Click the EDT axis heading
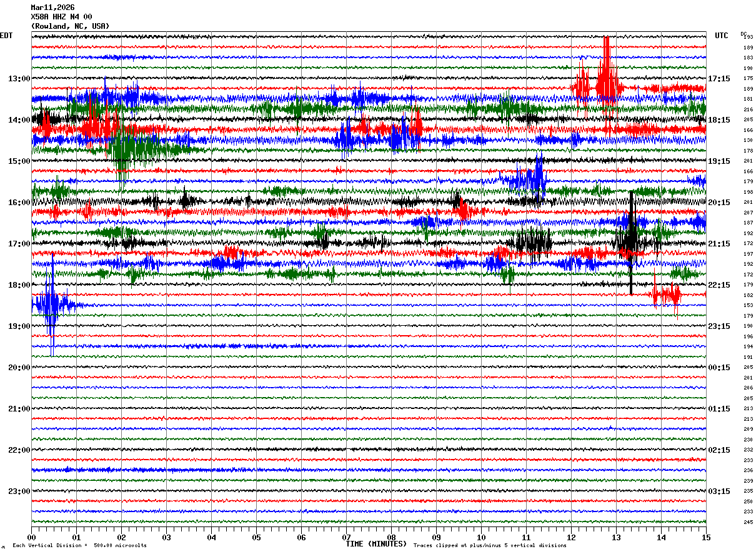The image size is (756, 554). [x=6, y=36]
